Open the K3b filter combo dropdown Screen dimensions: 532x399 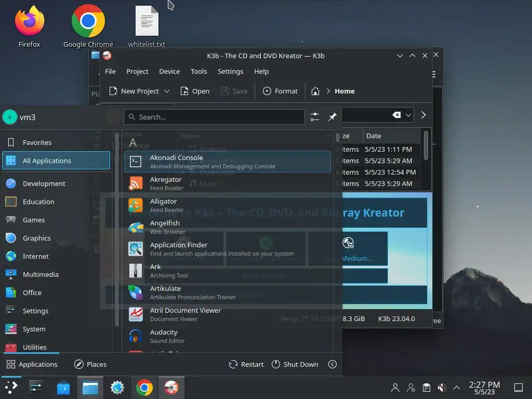tap(408, 115)
